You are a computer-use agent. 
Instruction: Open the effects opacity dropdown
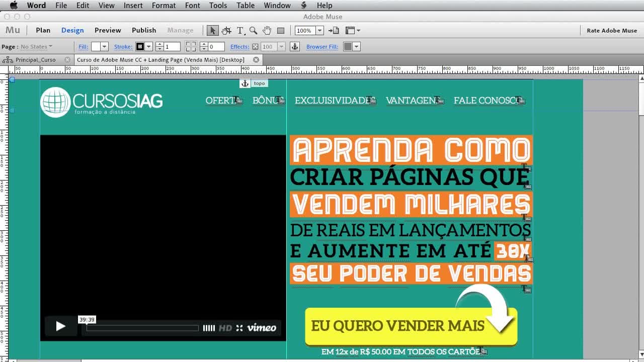pyautogui.click(x=281, y=47)
